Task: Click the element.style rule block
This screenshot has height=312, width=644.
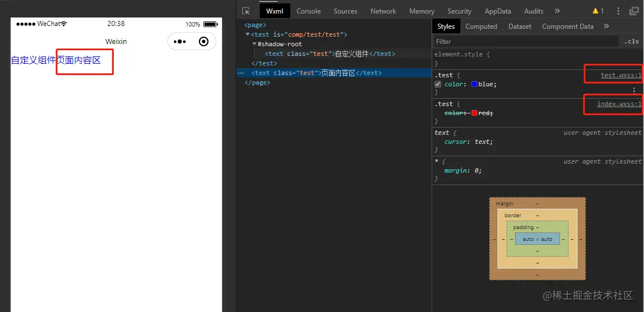Action: [538, 59]
